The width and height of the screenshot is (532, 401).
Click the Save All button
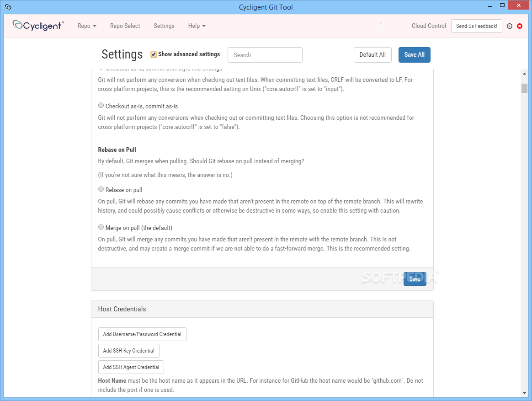click(414, 55)
